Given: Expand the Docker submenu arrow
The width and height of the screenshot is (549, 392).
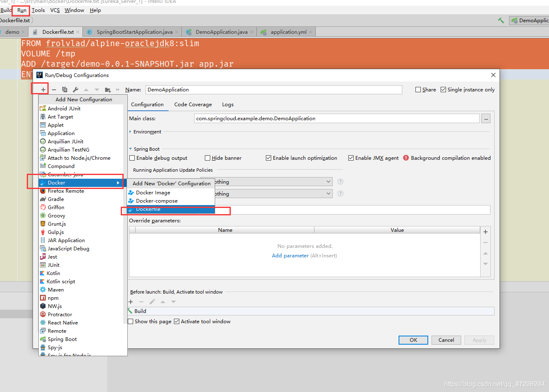Looking at the screenshot, I should [118, 183].
